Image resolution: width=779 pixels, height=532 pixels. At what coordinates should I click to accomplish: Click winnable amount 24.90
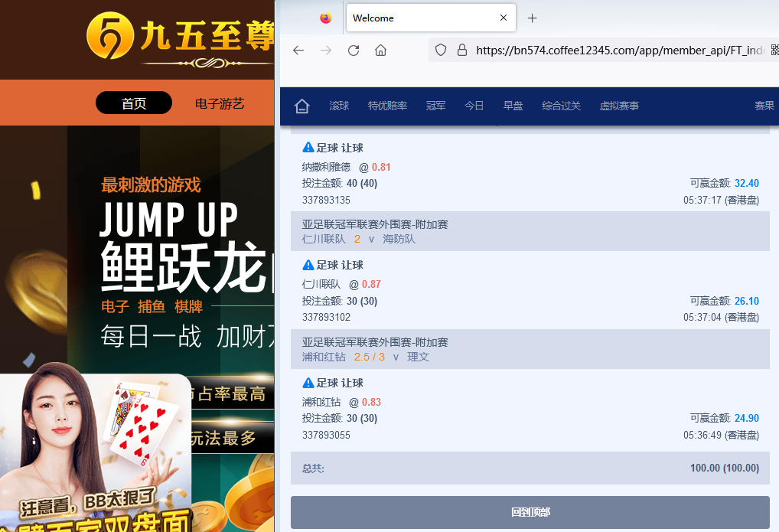[747, 418]
